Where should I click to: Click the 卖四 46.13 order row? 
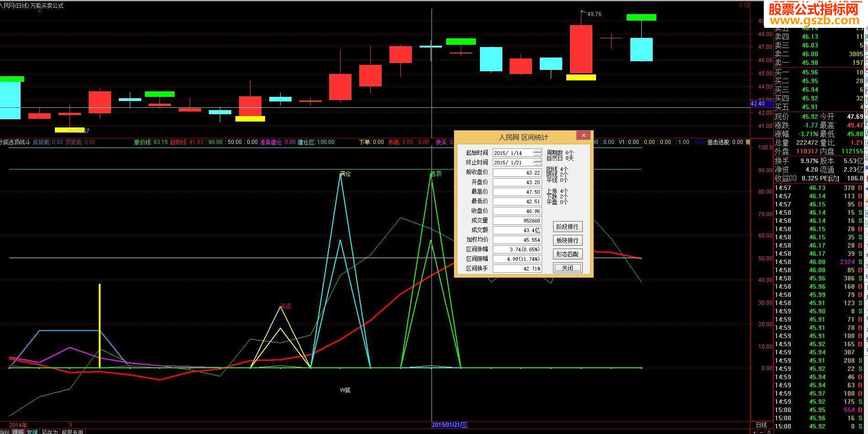(x=820, y=37)
